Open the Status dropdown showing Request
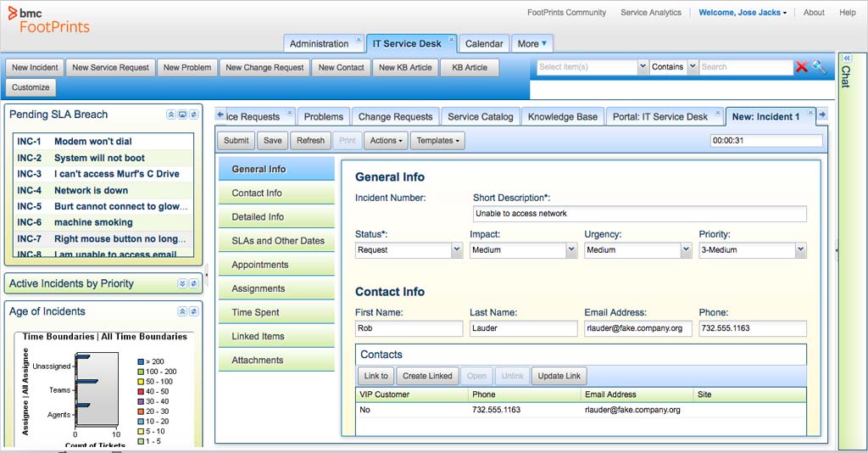 point(409,250)
